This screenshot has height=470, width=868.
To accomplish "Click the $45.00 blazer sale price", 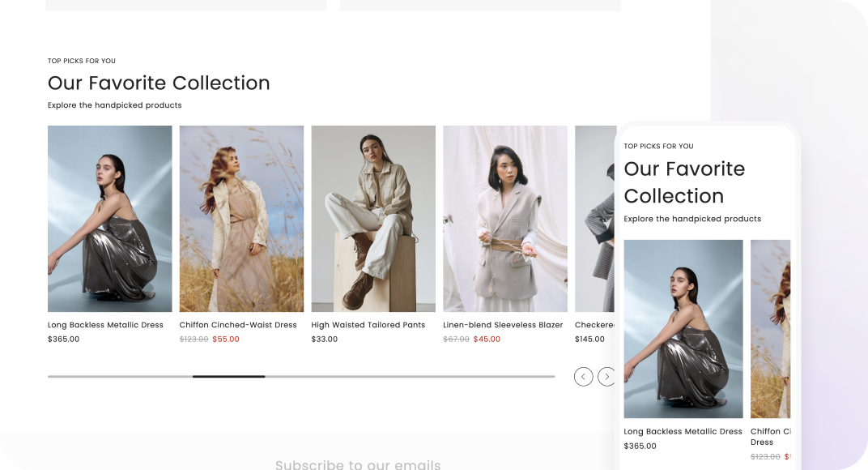I will click(487, 340).
